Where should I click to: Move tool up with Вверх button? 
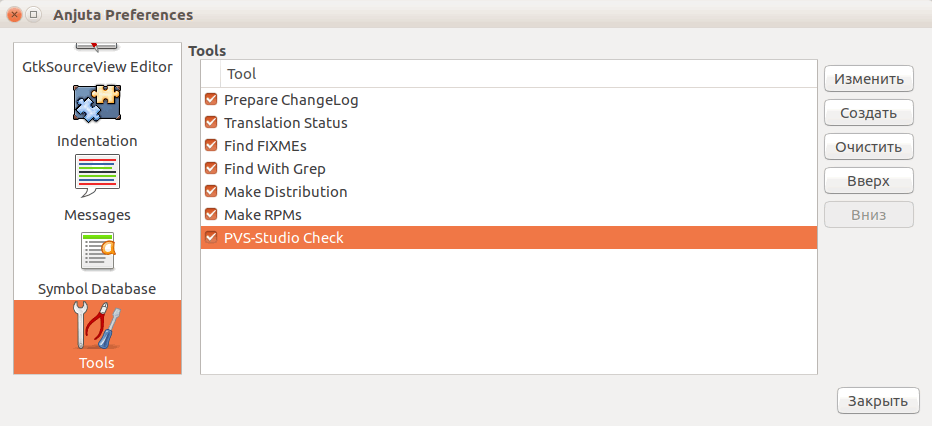click(868, 181)
